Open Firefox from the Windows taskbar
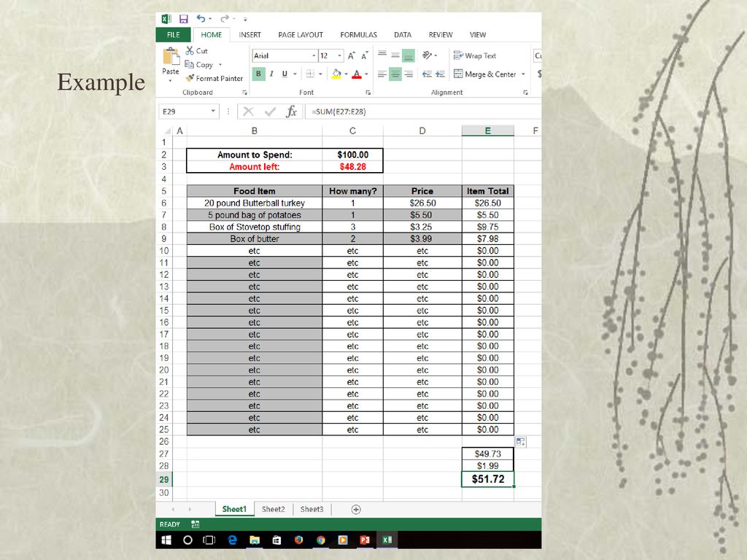This screenshot has width=747, height=560. (x=298, y=540)
